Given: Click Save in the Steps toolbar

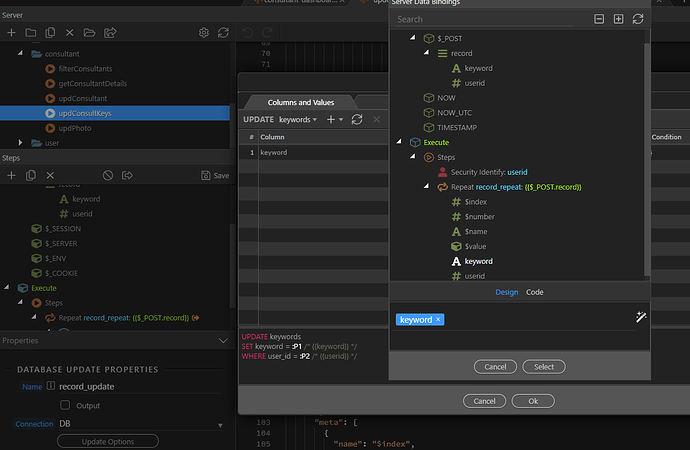Looking at the screenshot, I should pos(216,175).
